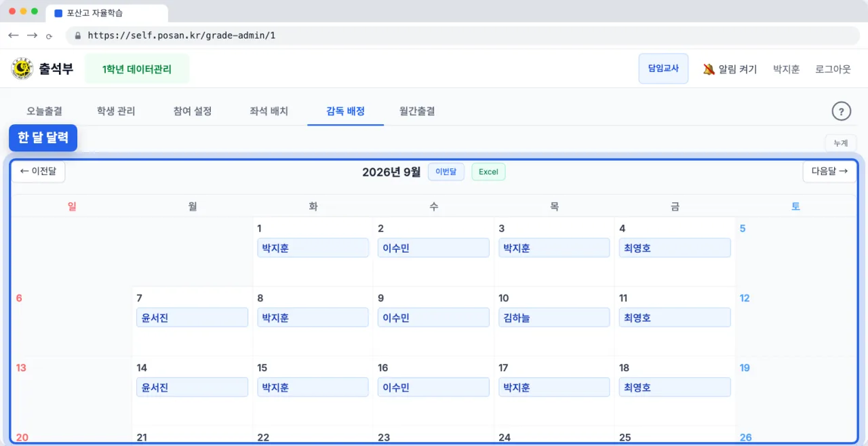
Task: Click the 다음달 next month button
Action: click(829, 172)
